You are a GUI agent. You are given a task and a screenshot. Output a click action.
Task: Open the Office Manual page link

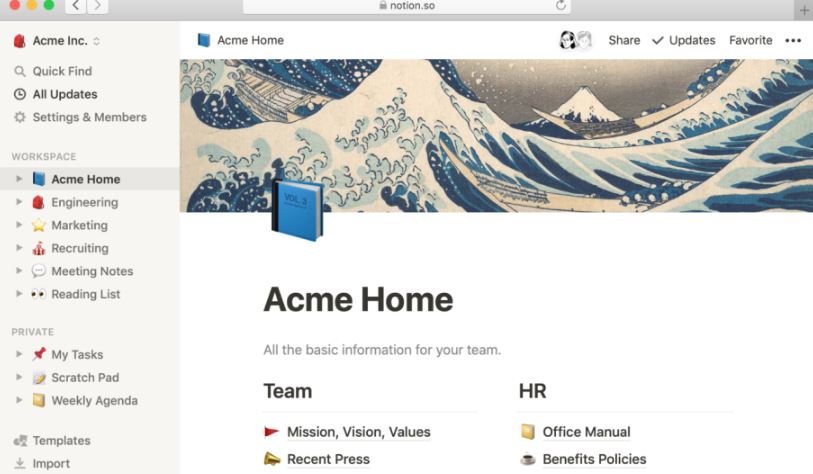[586, 431]
